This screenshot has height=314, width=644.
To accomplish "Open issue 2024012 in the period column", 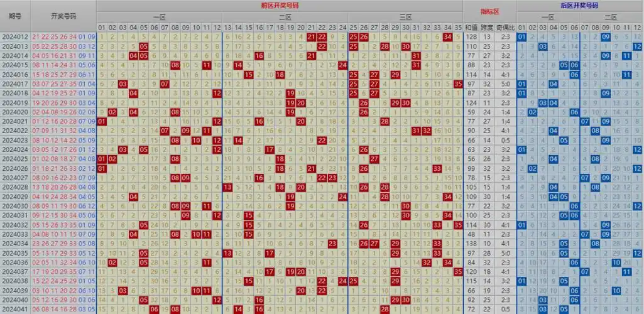I will 15,37.
